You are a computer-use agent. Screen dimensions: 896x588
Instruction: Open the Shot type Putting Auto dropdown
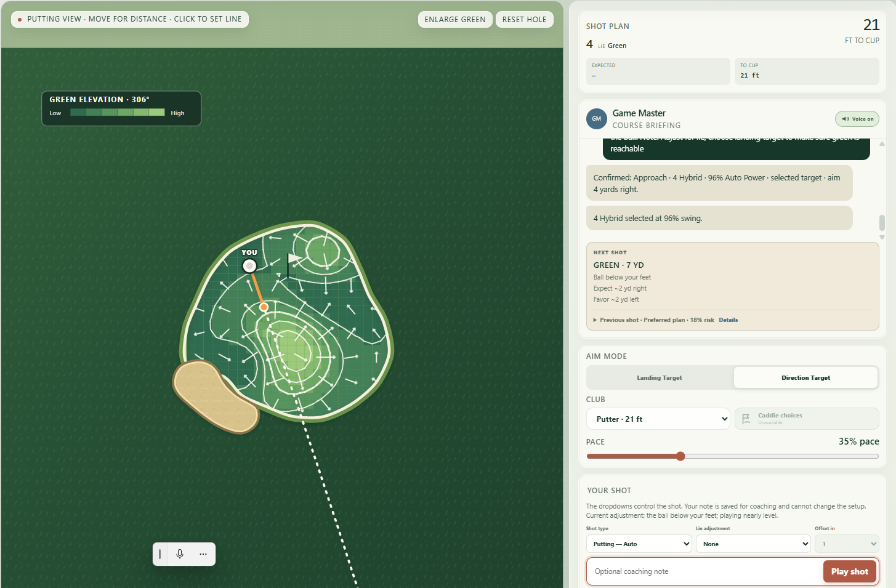point(639,544)
